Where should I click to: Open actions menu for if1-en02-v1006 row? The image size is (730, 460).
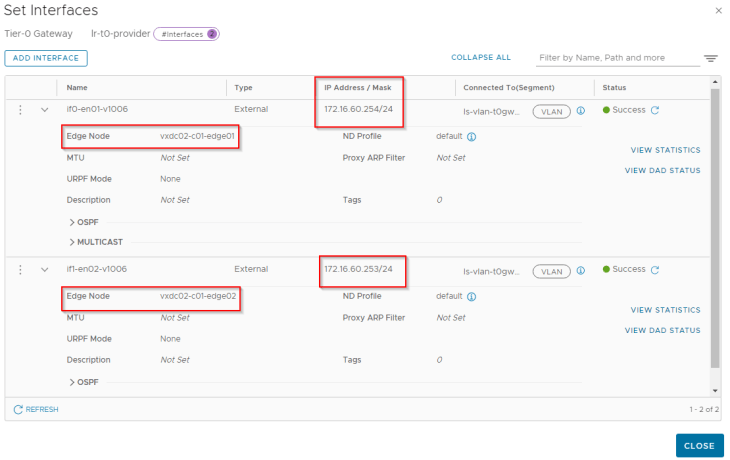click(20, 270)
